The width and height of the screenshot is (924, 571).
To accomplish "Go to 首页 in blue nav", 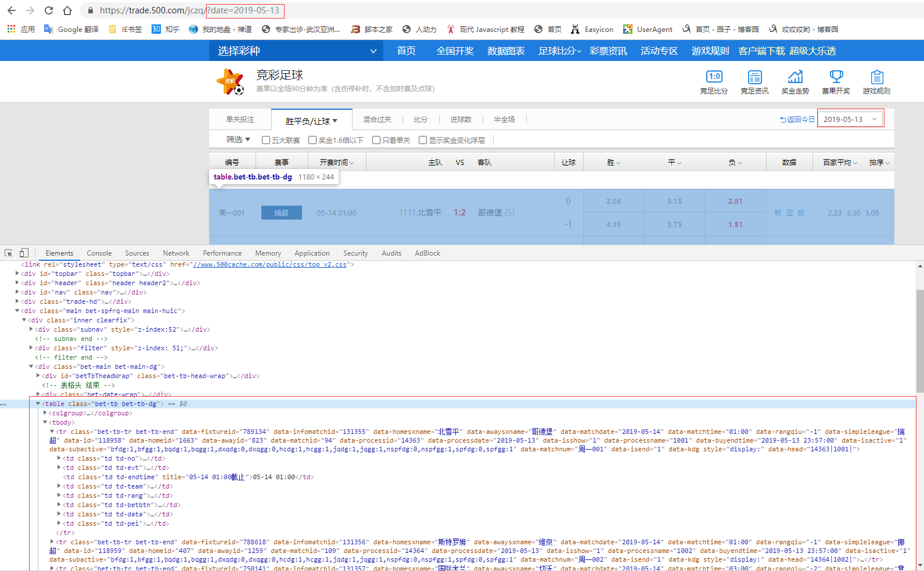I will (x=407, y=51).
